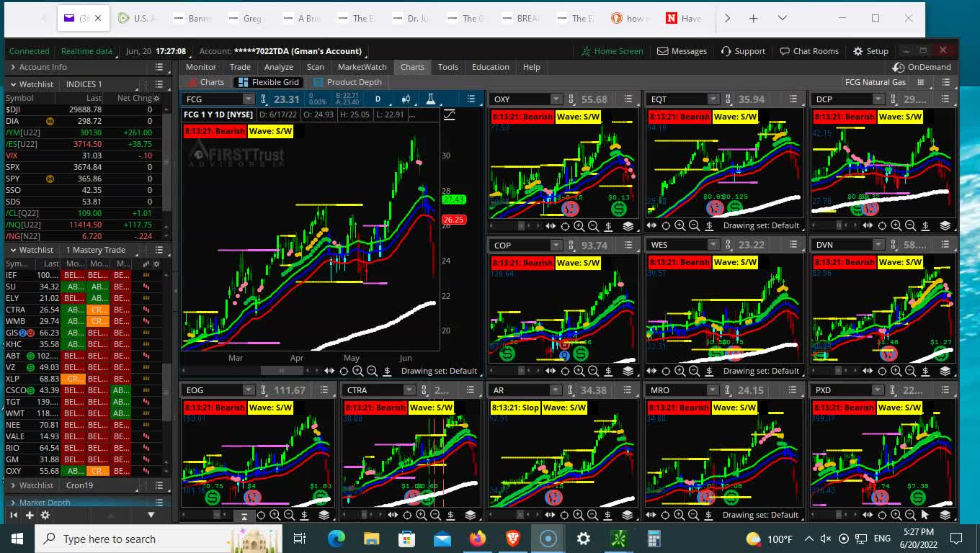Viewport: 980px width, 553px height.
Task: Toggle the Charts subtab view
Action: 205,82
